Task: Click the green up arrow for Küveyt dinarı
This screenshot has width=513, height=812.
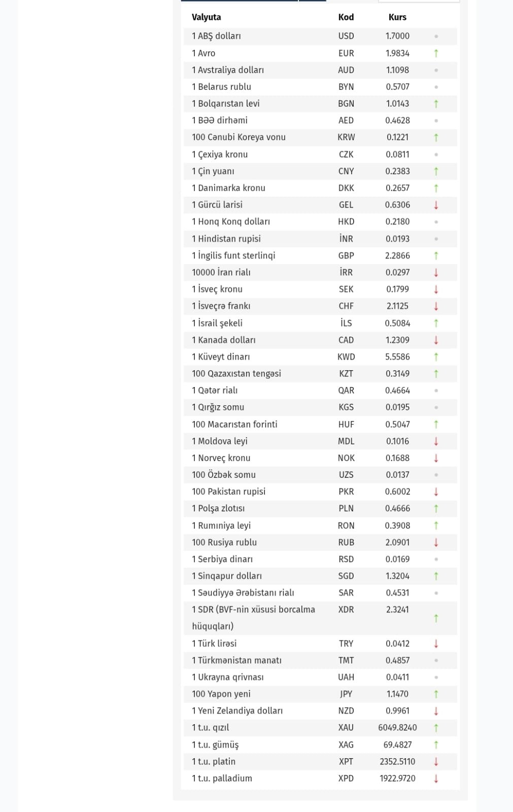Action: pyautogui.click(x=436, y=357)
